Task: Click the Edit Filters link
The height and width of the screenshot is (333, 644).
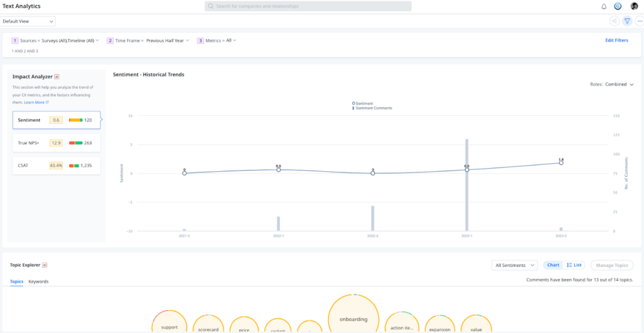Action: (x=616, y=40)
